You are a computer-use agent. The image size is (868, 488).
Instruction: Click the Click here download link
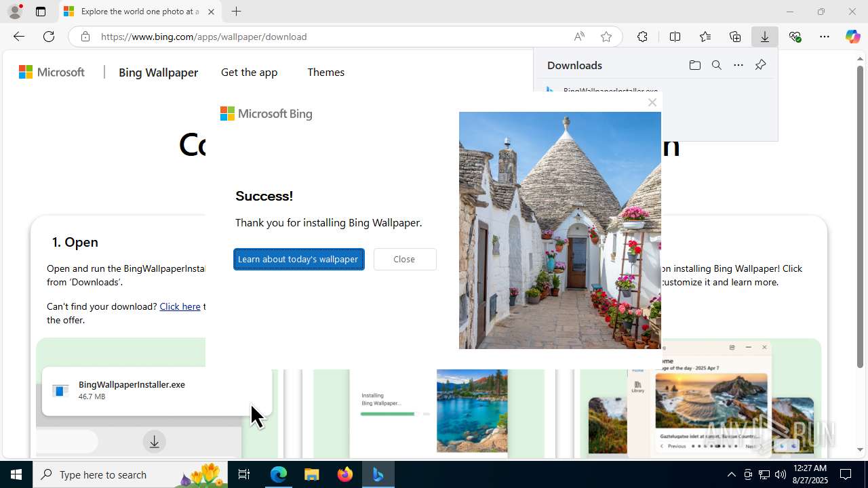click(180, 306)
